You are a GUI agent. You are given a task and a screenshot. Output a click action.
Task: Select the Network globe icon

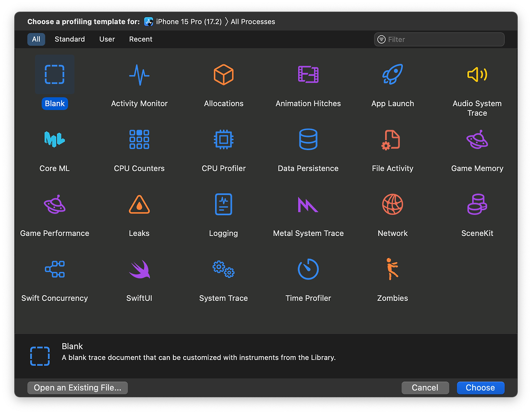tap(392, 204)
